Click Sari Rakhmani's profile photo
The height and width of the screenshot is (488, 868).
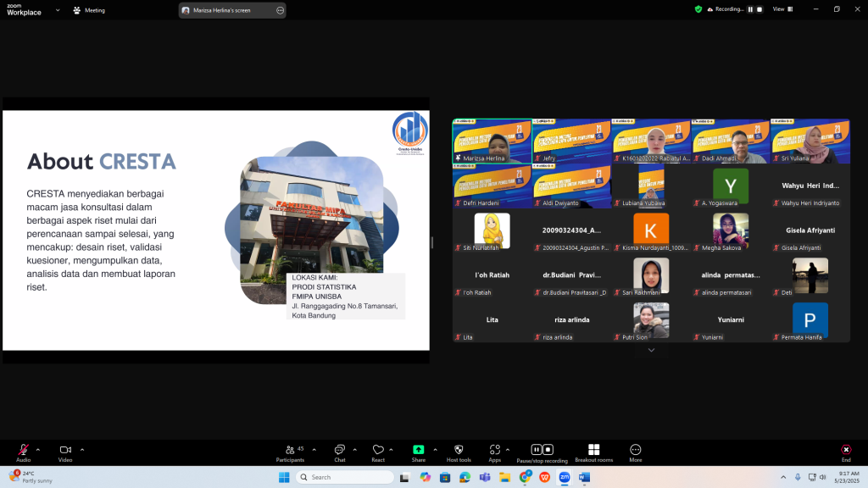[651, 275]
